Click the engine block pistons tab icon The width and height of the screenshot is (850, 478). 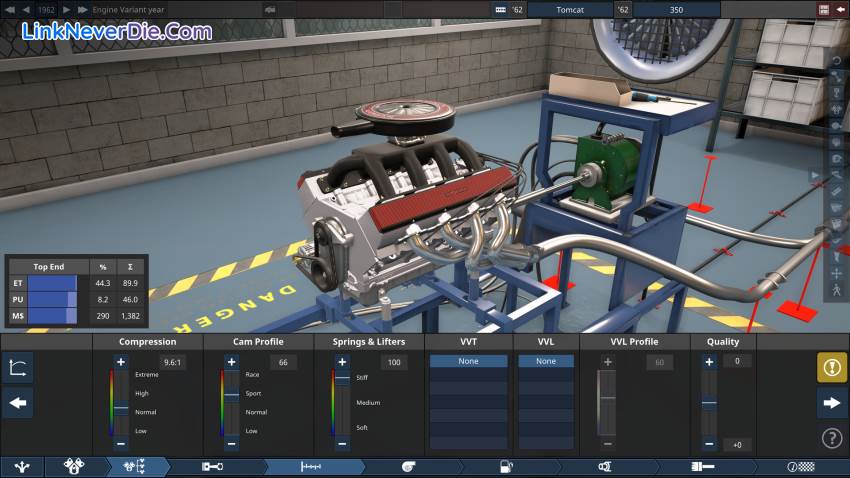point(74,467)
